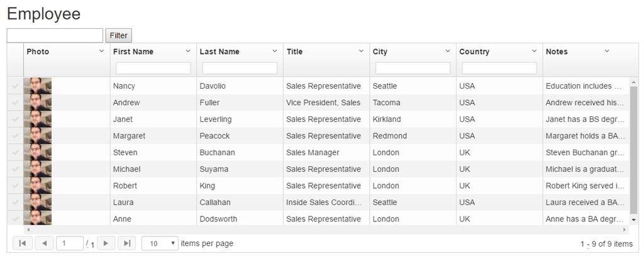Select the Nancy Davolio row checkmark
This screenshot has width=644, height=261.
click(x=15, y=86)
